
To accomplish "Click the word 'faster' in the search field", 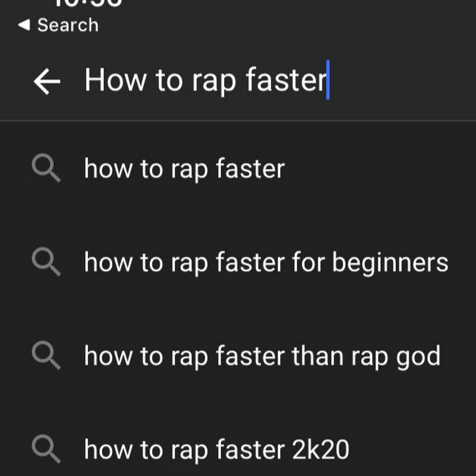I will click(x=286, y=80).
